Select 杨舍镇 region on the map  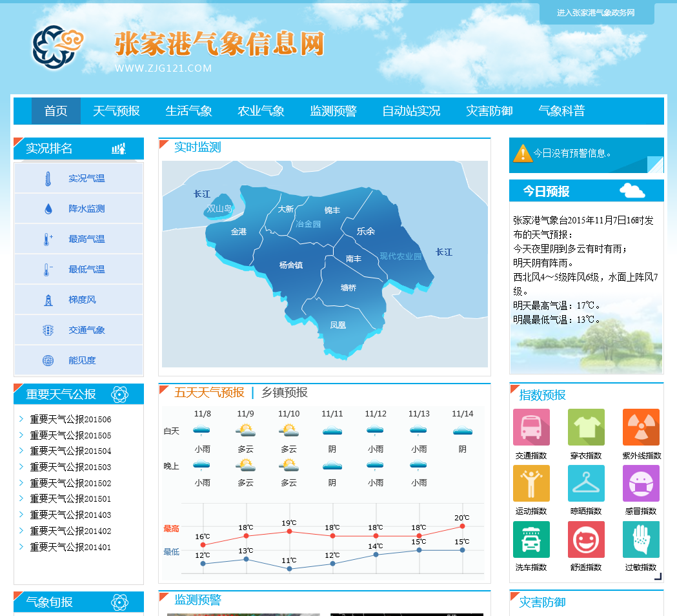tap(290, 265)
